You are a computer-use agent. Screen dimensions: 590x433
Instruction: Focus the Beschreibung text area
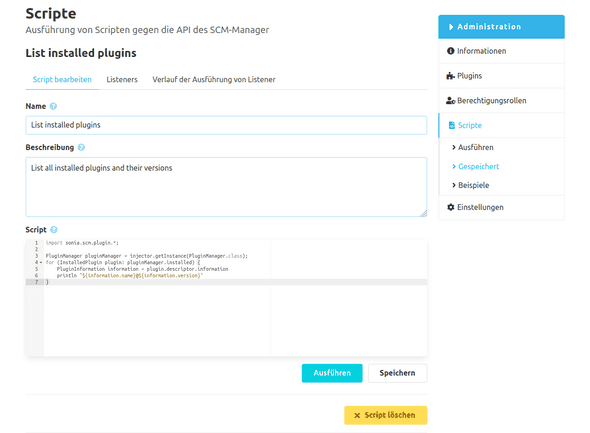tap(226, 187)
